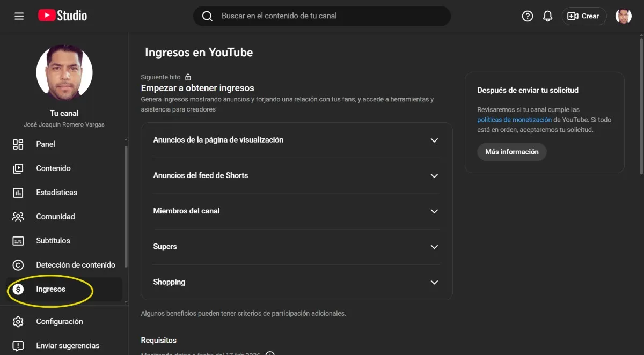Open notifications bell

coord(547,16)
